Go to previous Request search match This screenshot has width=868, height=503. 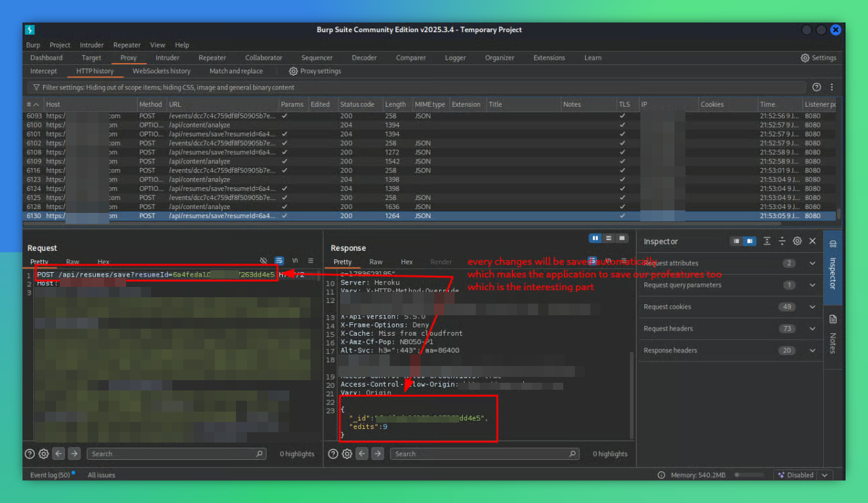click(59, 453)
